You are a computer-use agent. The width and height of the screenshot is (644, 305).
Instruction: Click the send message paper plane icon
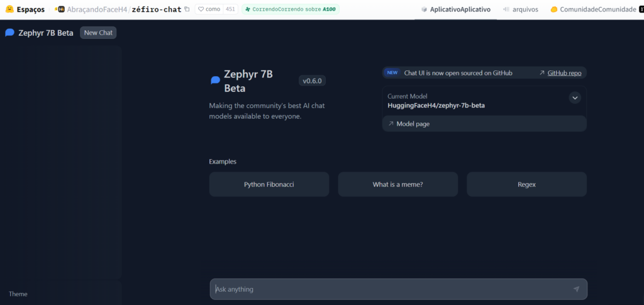click(x=576, y=289)
